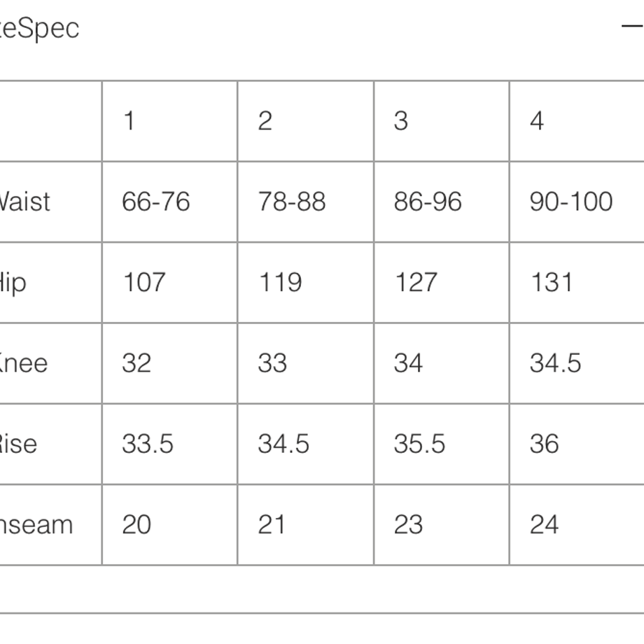Click the Rise row label
This screenshot has height=644, width=644.
click(18, 444)
